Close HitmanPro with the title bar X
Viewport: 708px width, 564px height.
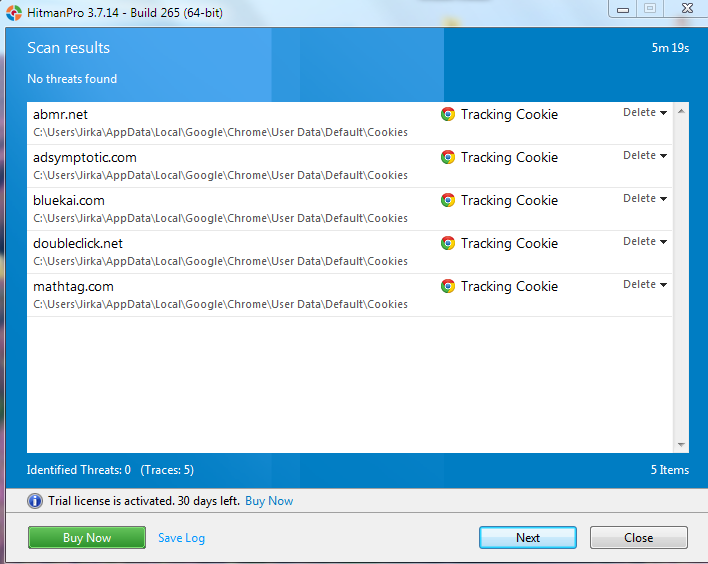pyautogui.click(x=687, y=9)
